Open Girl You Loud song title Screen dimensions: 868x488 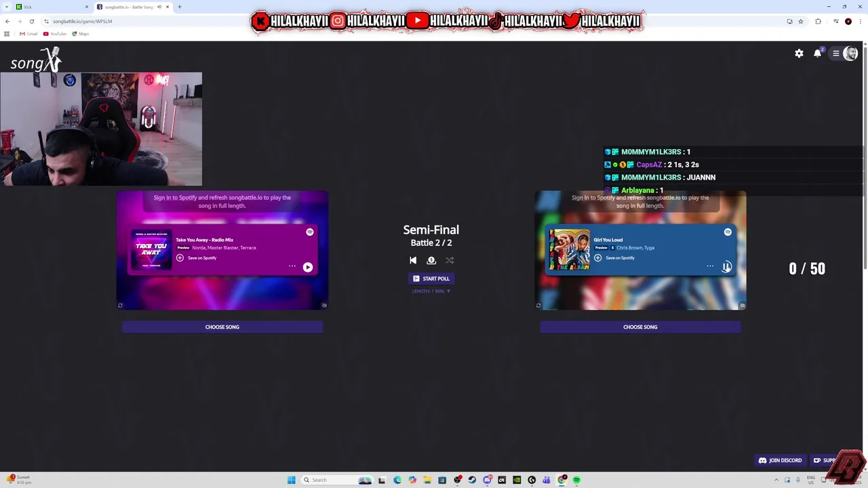pos(608,240)
